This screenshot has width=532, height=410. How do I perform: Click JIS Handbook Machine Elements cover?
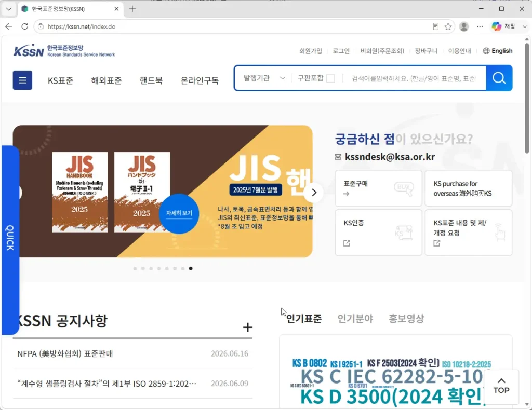pyautogui.click(x=79, y=192)
